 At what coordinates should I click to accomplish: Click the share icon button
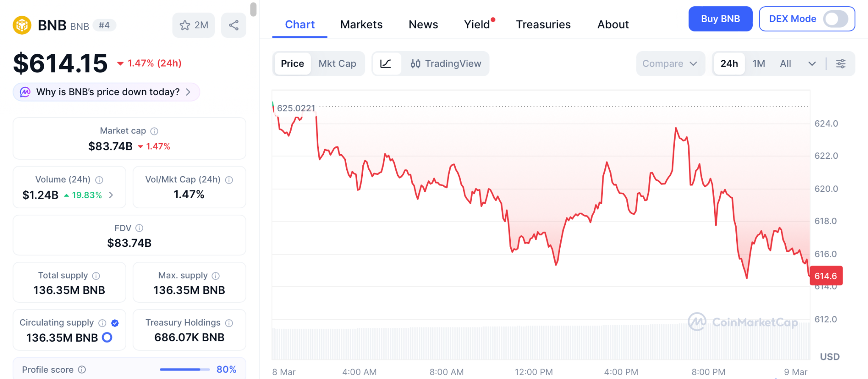[234, 25]
